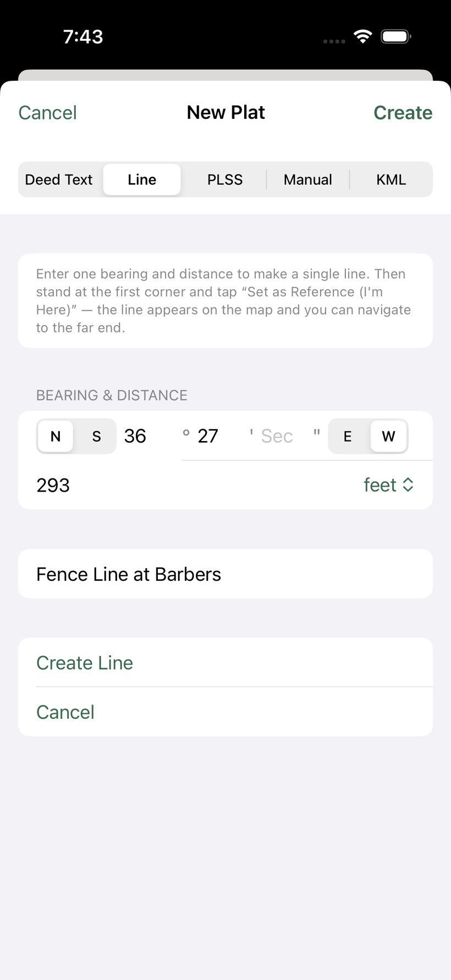Switch to the Manual tab
The width and height of the screenshot is (451, 980).
308,179
